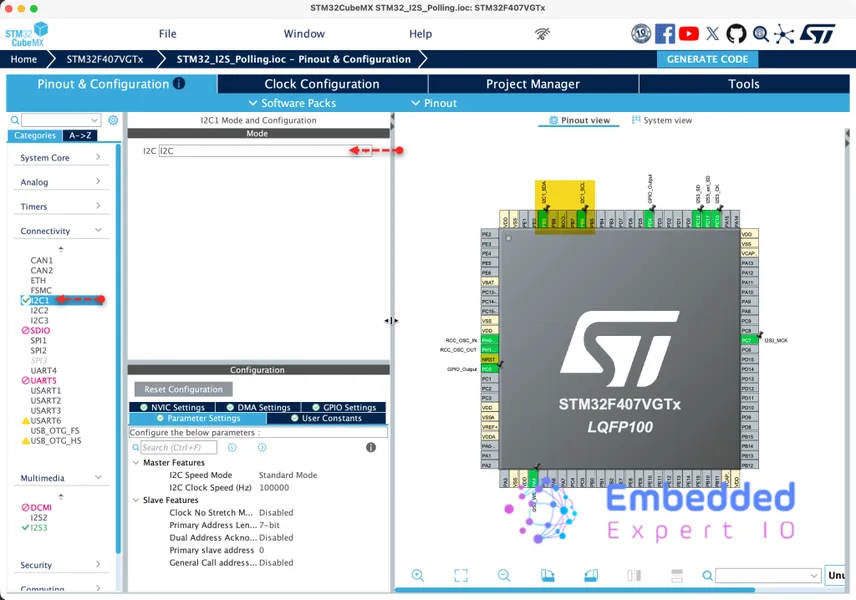Open the Window menu
Image resolution: width=856 pixels, height=600 pixels.
(x=304, y=34)
